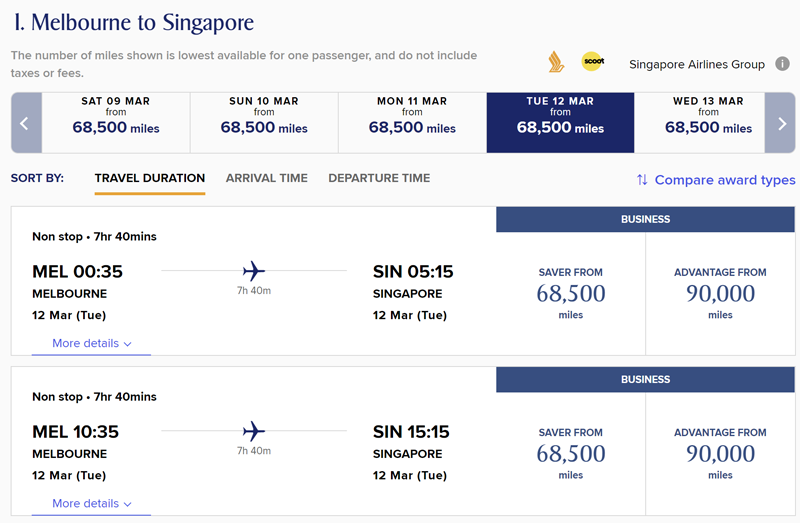Click the compare award types arrows icon
800x523 pixels.
pos(642,180)
